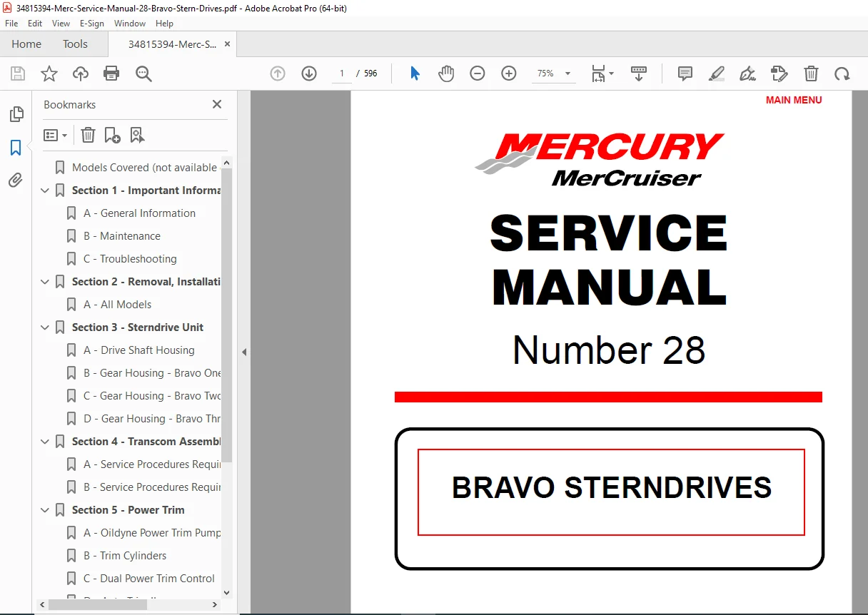The image size is (868, 615).
Task: Open the Edit menu
Action: 35,24
